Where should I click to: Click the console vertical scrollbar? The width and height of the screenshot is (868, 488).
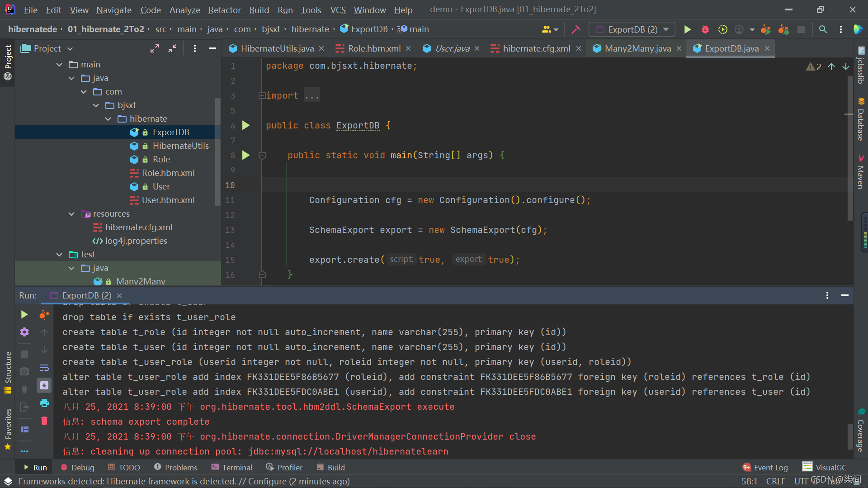click(850, 436)
